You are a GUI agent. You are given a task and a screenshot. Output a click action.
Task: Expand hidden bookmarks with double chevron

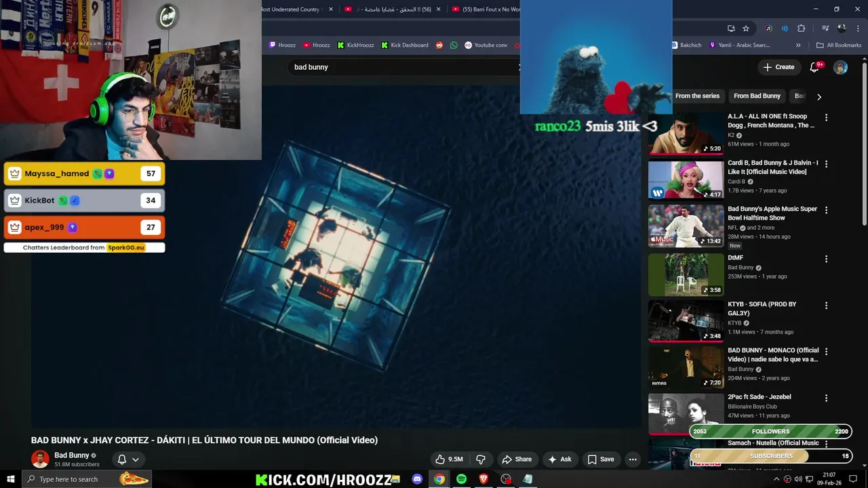click(x=798, y=45)
